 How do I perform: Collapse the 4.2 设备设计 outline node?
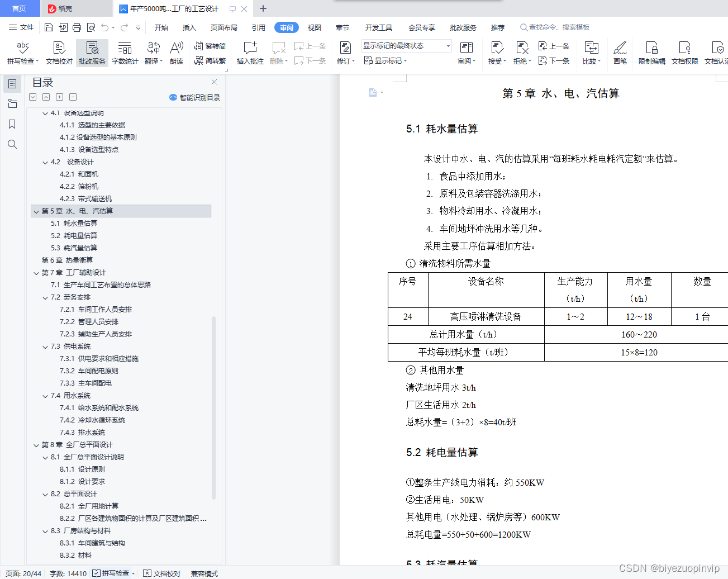coord(45,162)
